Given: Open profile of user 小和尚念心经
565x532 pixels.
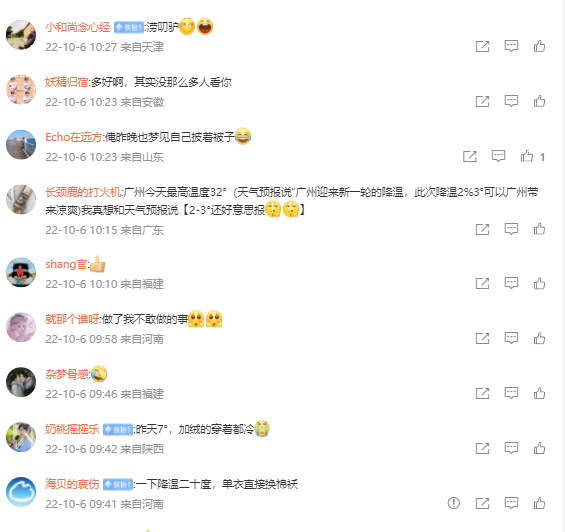Looking at the screenshot, I should (x=77, y=27).
